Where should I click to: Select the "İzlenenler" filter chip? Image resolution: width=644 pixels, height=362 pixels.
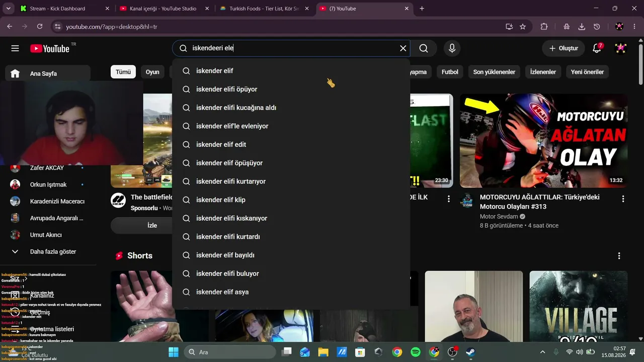coord(543,72)
